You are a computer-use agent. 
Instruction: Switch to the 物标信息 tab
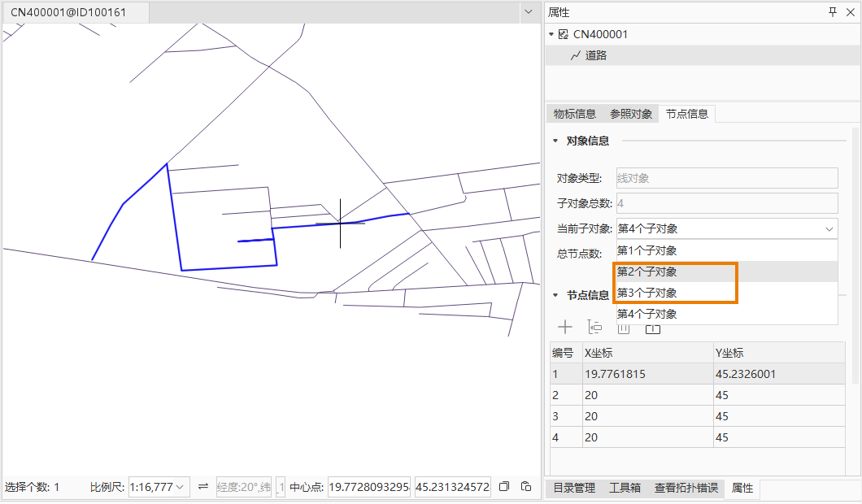point(574,114)
